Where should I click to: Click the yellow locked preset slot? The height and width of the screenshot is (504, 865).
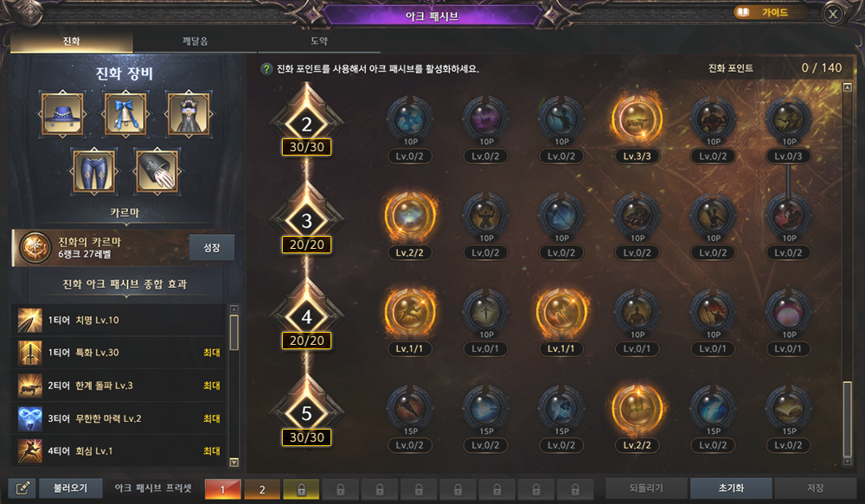pyautogui.click(x=301, y=489)
